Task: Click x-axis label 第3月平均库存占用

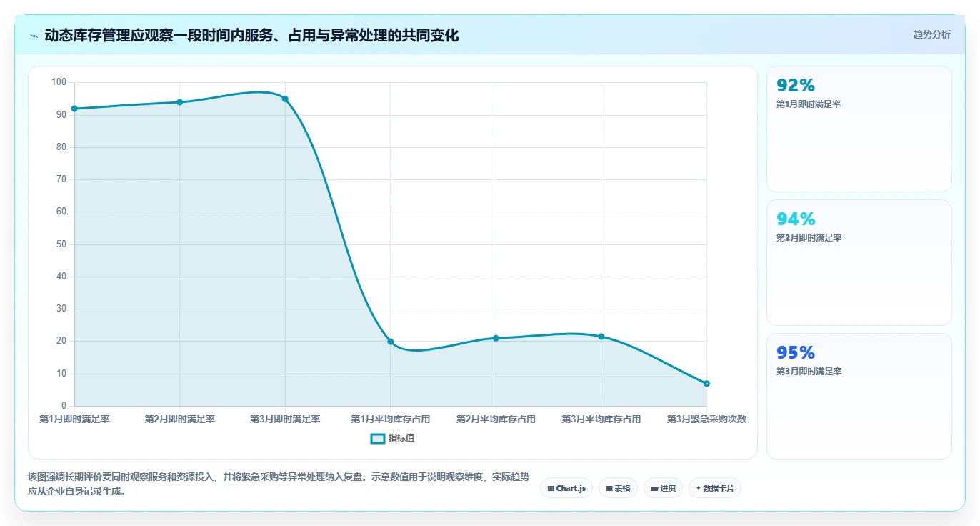Action: pos(601,419)
